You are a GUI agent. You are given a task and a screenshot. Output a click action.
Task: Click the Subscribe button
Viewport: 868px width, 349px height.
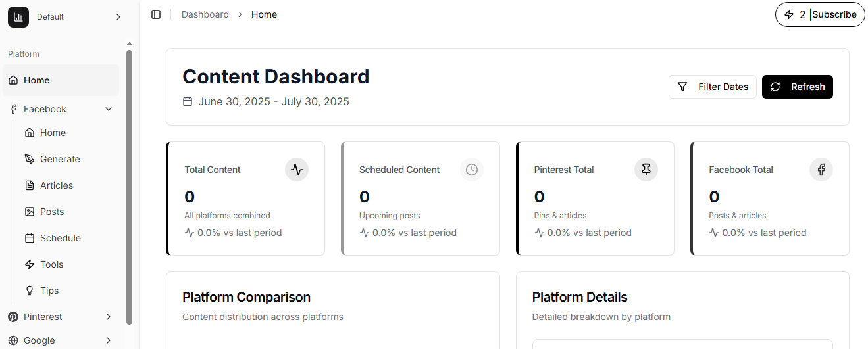[x=834, y=14]
